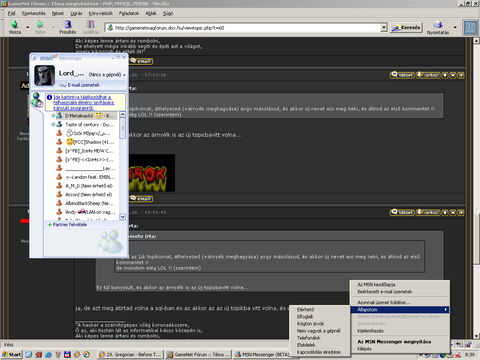Click idézet quote icon on first post
480x360 pixels.
pos(403,75)
